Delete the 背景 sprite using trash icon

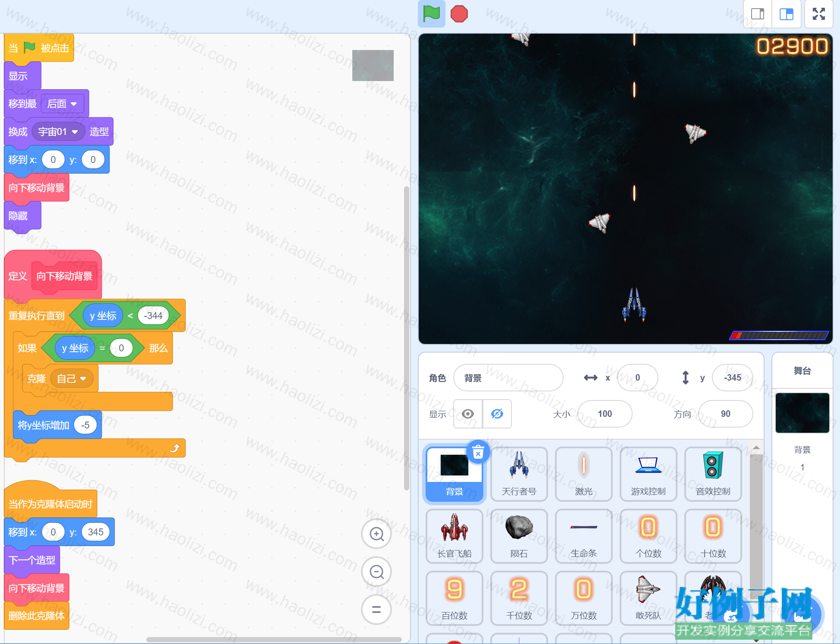478,453
